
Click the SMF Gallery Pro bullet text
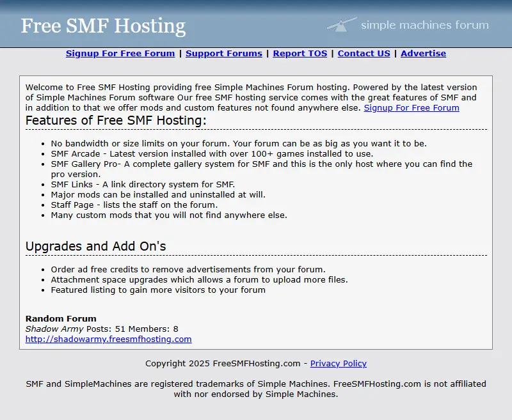[x=262, y=169]
